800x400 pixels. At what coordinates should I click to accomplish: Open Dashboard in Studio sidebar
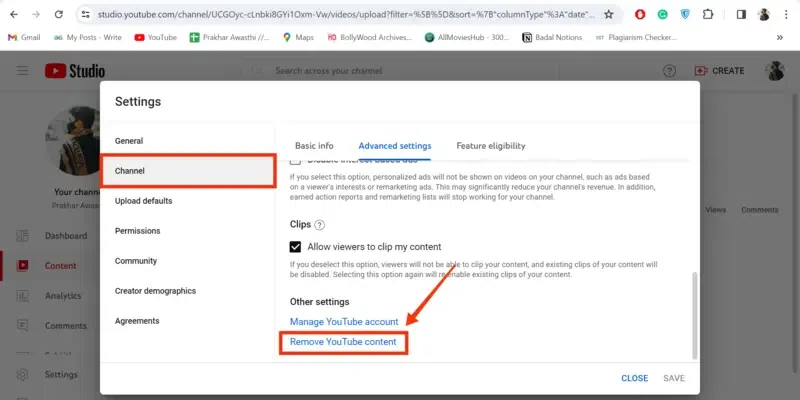click(50, 236)
